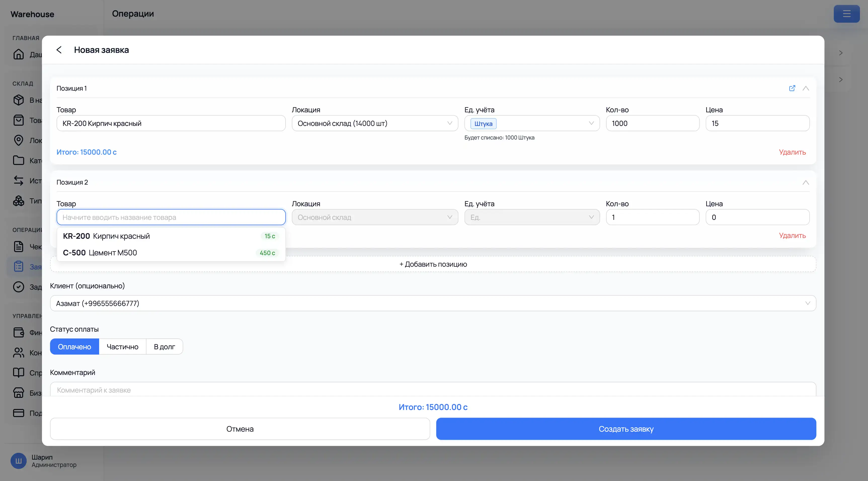Screen dimensions: 868x481
Task: Click the swap arrows history icon in sidebar
Action: [19, 181]
